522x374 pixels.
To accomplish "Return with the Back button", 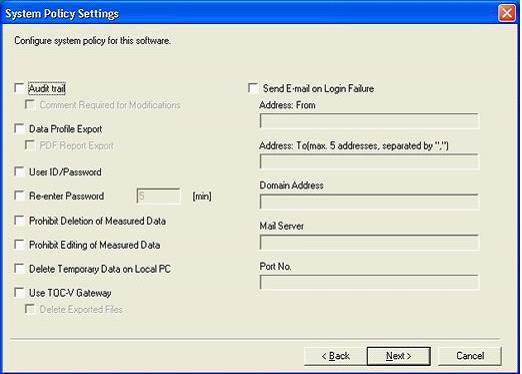I will [x=335, y=356].
